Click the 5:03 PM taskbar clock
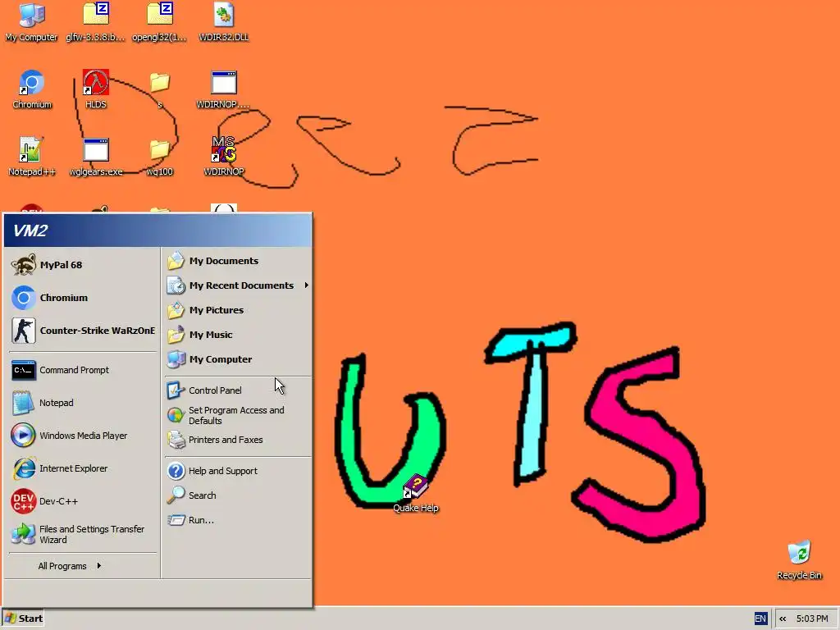The width and height of the screenshot is (840, 630). pos(812,619)
